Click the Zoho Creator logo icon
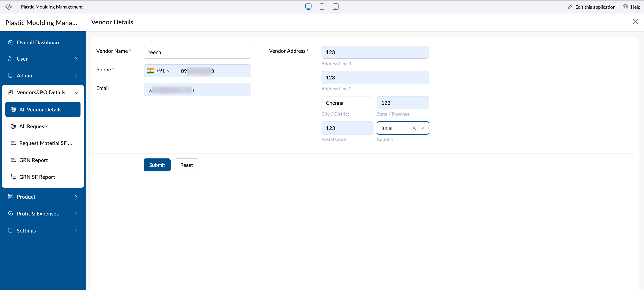The width and height of the screenshot is (644, 290). pyautogui.click(x=8, y=7)
